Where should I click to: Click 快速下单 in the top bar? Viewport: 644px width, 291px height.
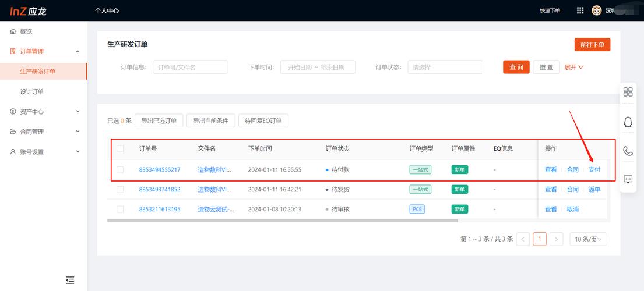coord(550,10)
